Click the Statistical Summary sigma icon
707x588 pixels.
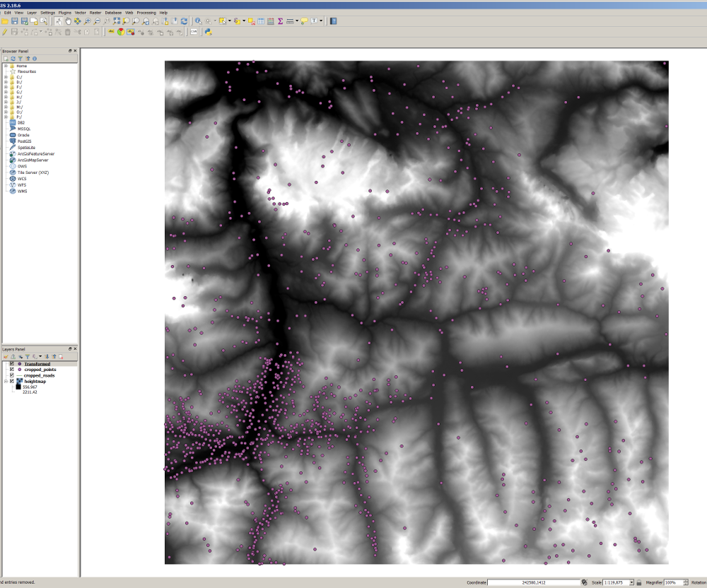point(280,21)
